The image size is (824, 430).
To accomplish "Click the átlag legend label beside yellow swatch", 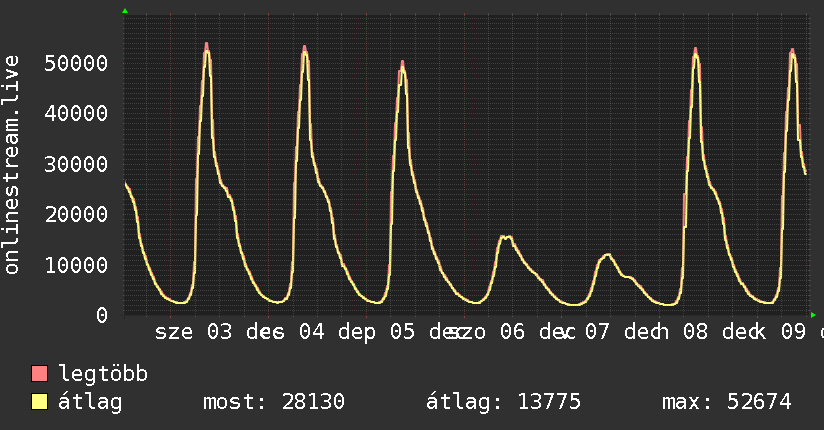I will tap(90, 402).
